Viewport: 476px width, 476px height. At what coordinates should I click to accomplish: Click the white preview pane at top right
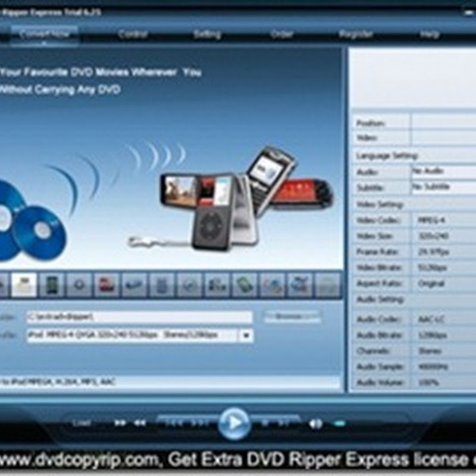pyautogui.click(x=412, y=77)
